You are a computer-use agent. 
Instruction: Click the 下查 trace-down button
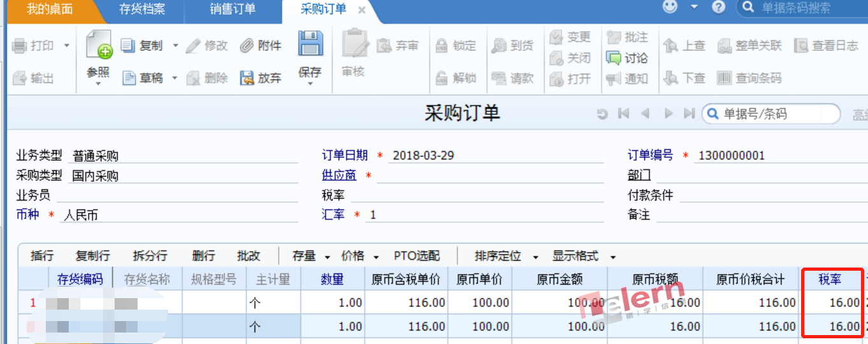tap(685, 78)
